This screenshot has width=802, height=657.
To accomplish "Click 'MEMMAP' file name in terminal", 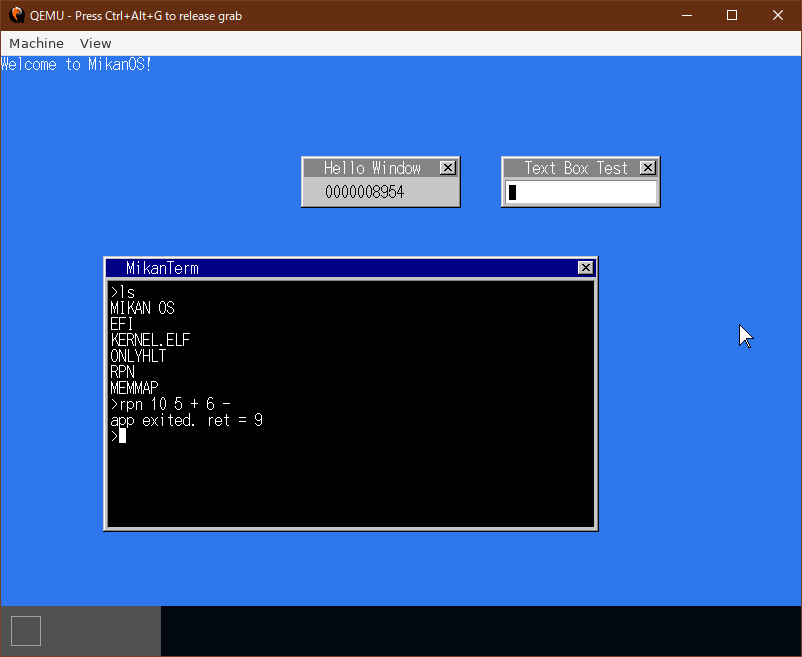I will pyautogui.click(x=135, y=388).
